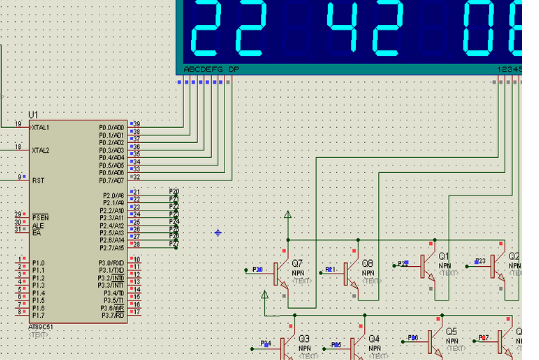This screenshot has height=360, width=539.
Task: Select the U1 microcontroller chip body
Action: coord(78,222)
